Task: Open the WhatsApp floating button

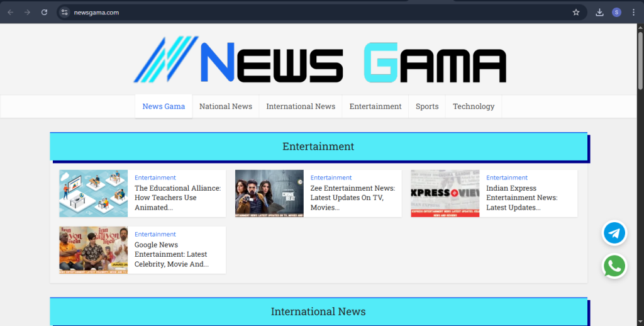Action: (614, 266)
